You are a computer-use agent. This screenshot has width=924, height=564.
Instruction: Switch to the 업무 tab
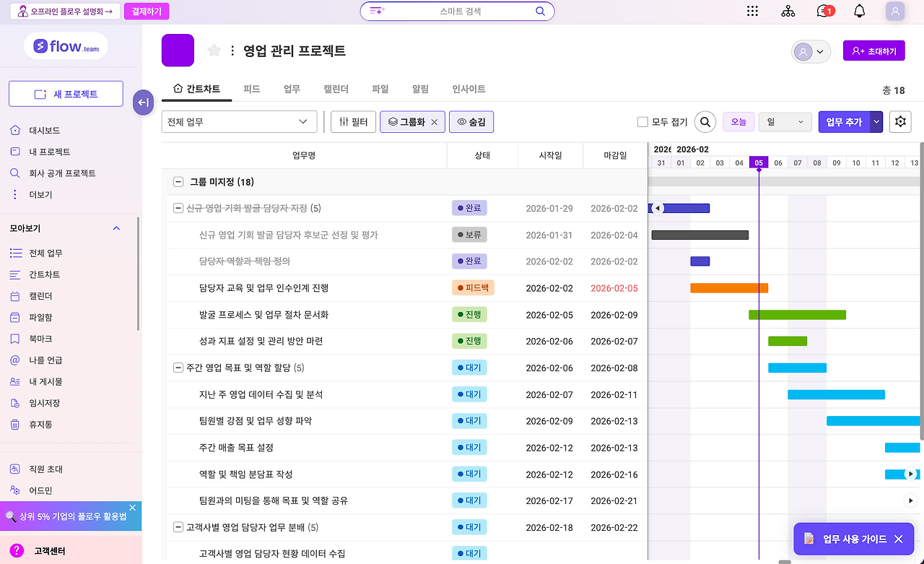[292, 89]
